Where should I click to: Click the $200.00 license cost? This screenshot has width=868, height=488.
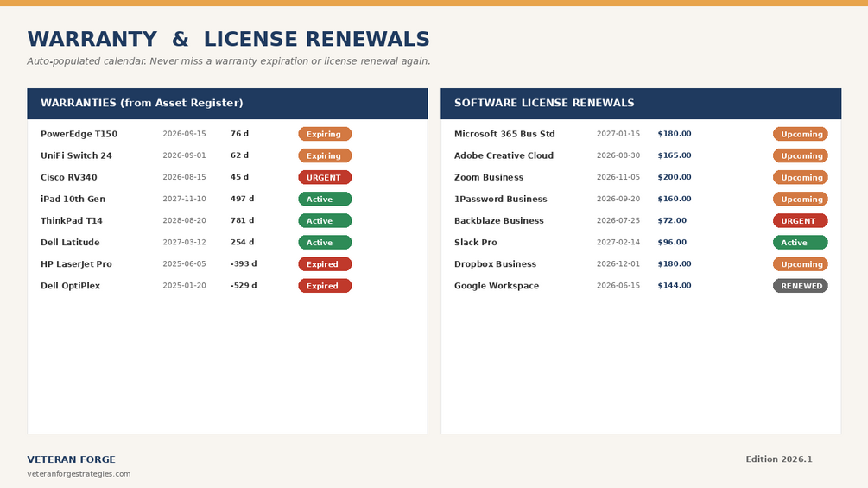click(x=675, y=176)
